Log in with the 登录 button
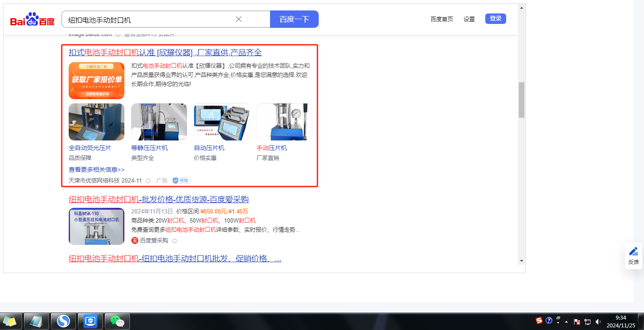The image size is (644, 330). pyautogui.click(x=496, y=19)
